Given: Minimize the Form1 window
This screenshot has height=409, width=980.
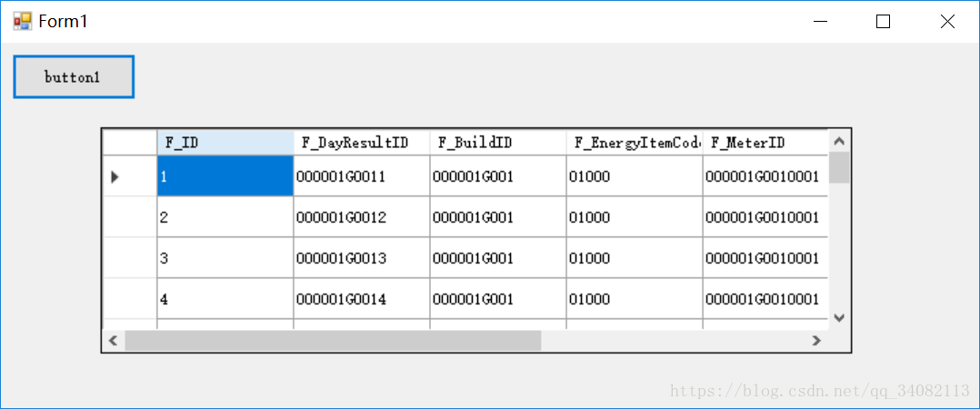Looking at the screenshot, I should 821,22.
